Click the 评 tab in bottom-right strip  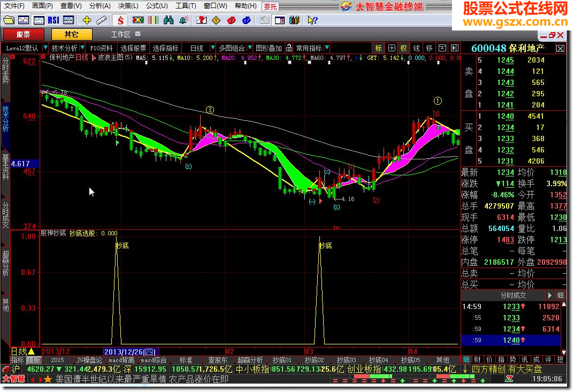tap(548, 360)
